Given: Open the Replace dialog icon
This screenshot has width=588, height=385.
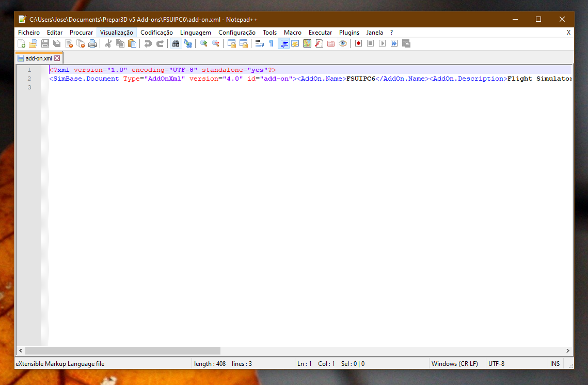Looking at the screenshot, I should (x=188, y=43).
